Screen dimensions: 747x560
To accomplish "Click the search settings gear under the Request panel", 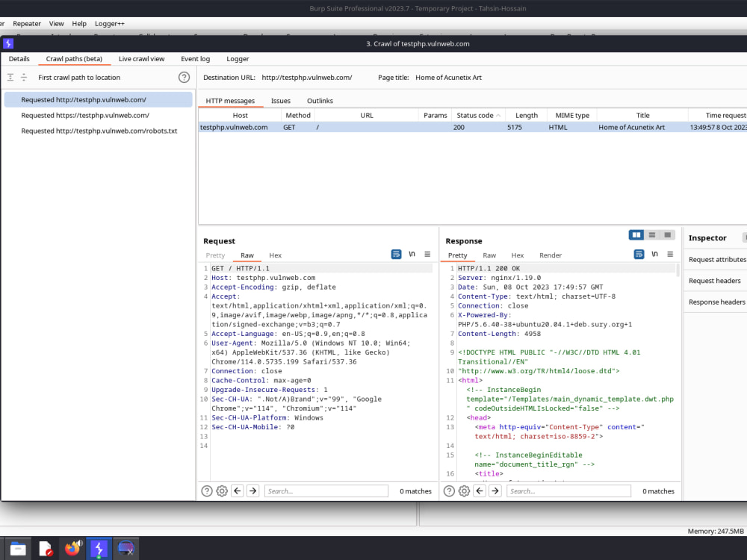I will [222, 491].
